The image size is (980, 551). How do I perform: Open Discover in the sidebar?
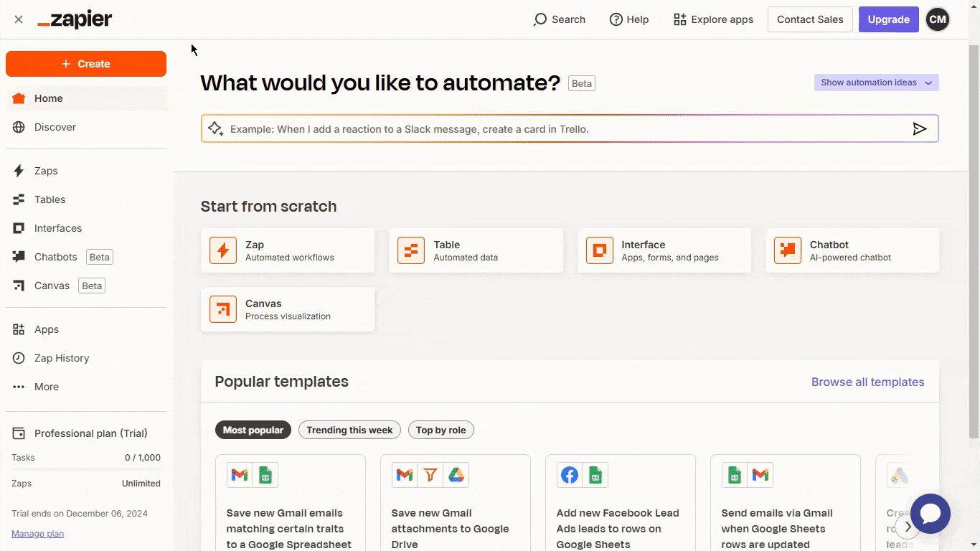point(86,127)
